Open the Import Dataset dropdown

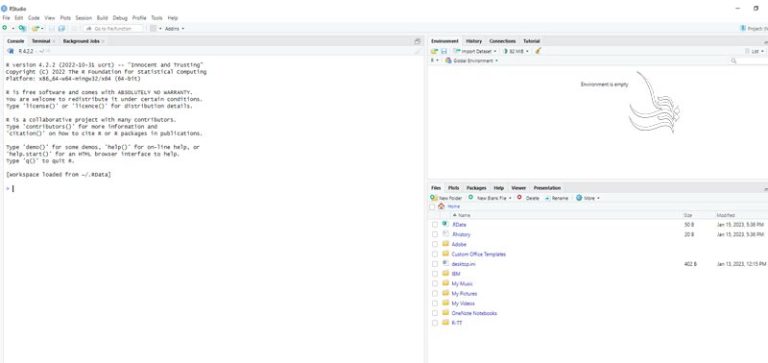[x=475, y=51]
